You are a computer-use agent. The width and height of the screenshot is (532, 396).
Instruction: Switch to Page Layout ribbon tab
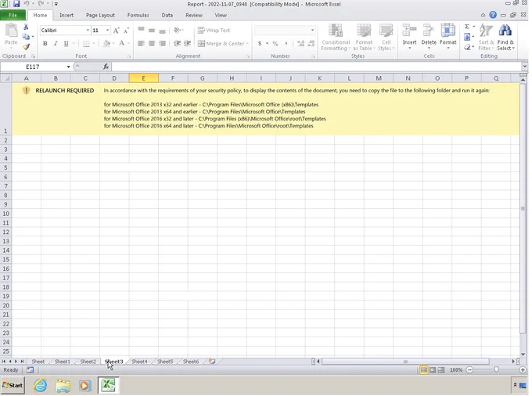(x=100, y=16)
